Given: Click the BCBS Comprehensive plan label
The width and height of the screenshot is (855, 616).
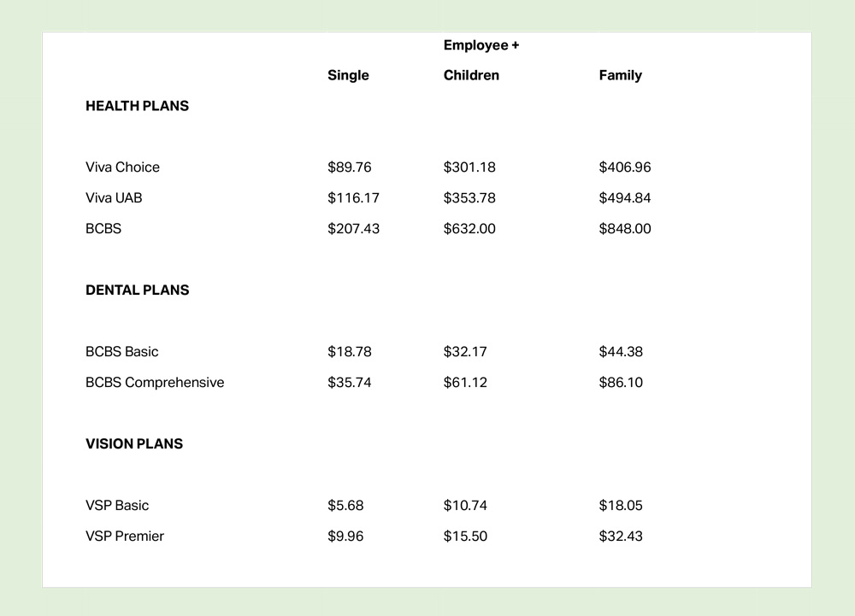Looking at the screenshot, I should coord(155,383).
